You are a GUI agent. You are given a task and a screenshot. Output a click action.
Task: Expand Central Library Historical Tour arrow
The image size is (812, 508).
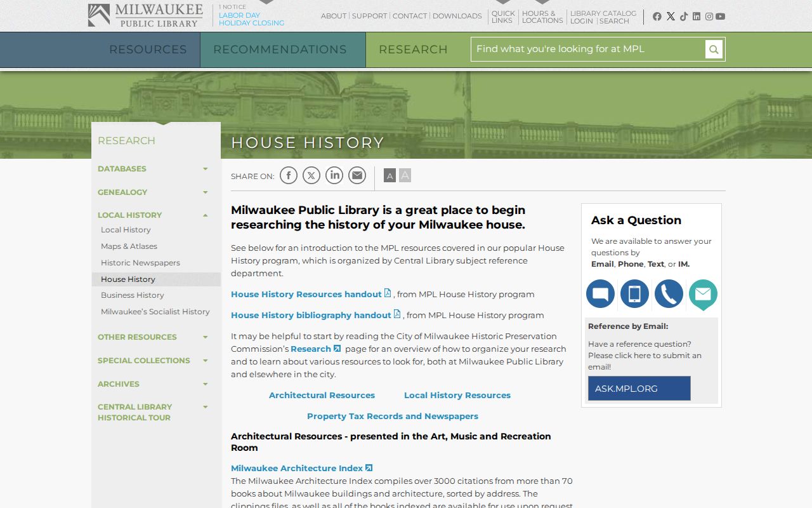click(206, 407)
